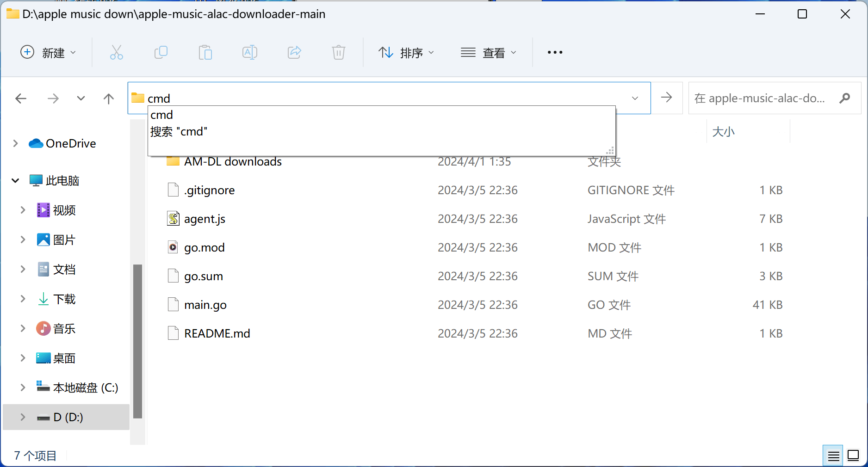The height and width of the screenshot is (467, 868).
Task: Expand the address bar history dropdown
Action: pos(634,98)
